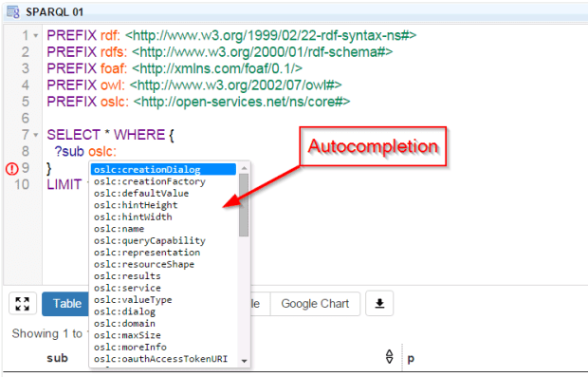Select oslc:representation suggestion
Screen dimensions: 588x377
(163, 253)
